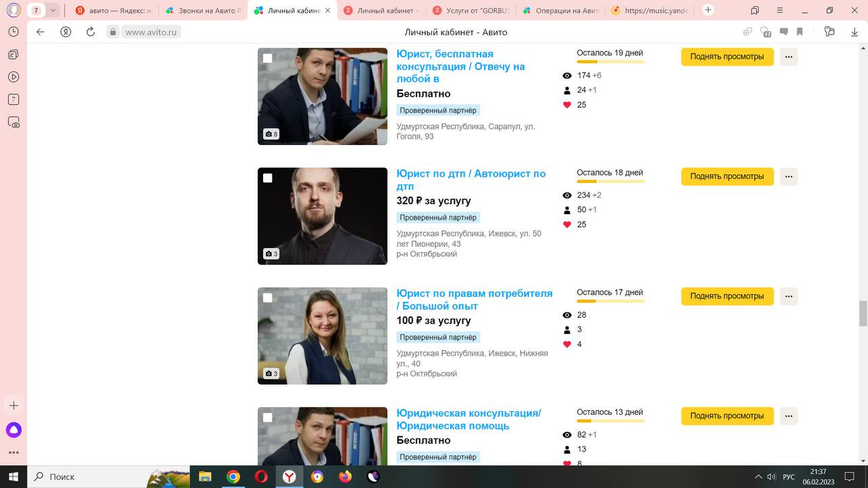This screenshot has width=868, height=488.
Task: Open File Explorer on taskbar
Action: pos(205,476)
